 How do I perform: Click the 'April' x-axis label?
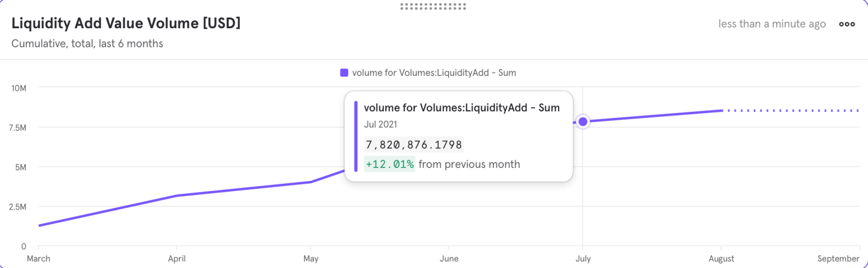pyautogui.click(x=176, y=259)
